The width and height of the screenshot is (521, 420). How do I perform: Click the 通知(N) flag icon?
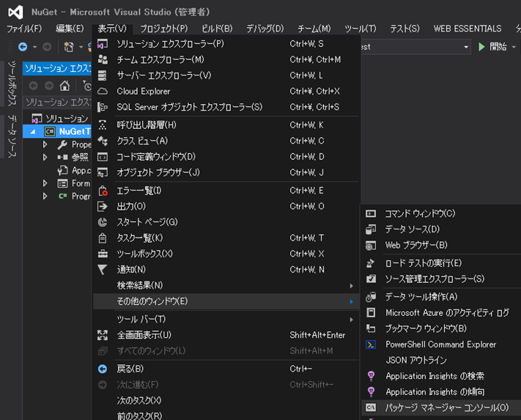pyautogui.click(x=103, y=270)
